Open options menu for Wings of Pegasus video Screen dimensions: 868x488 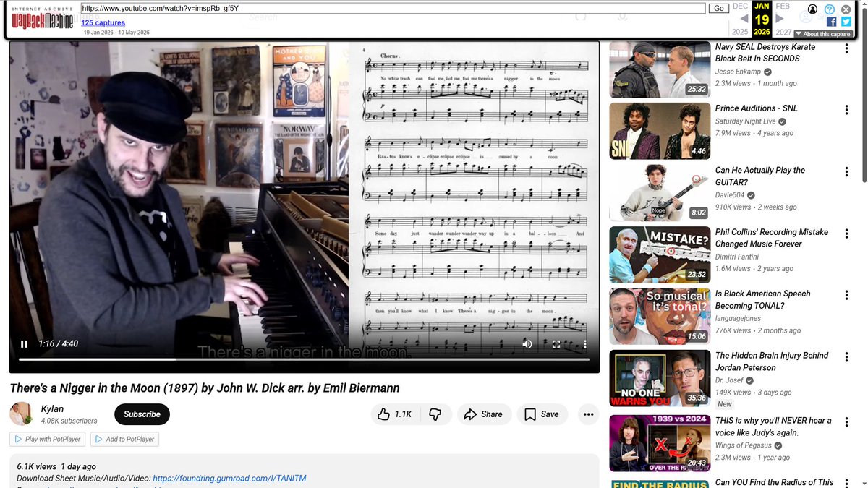click(846, 422)
